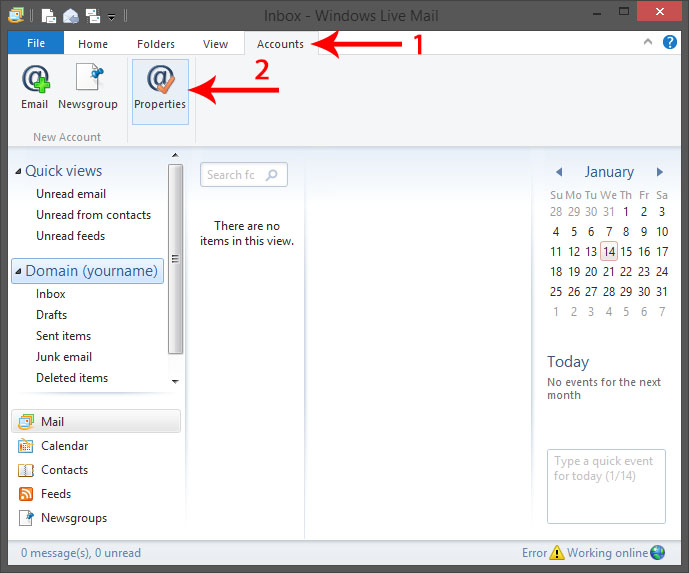Open Unread email quick view
The width and height of the screenshot is (689, 573).
point(71,194)
